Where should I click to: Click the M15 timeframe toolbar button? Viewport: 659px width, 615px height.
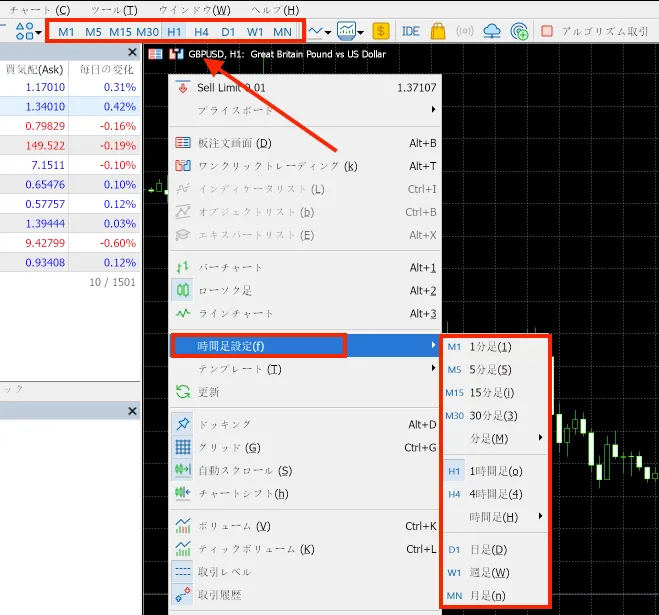120,31
